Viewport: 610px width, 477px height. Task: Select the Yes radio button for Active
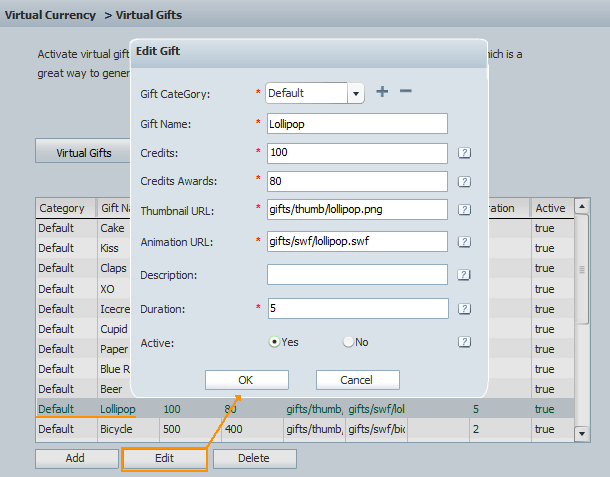275,342
